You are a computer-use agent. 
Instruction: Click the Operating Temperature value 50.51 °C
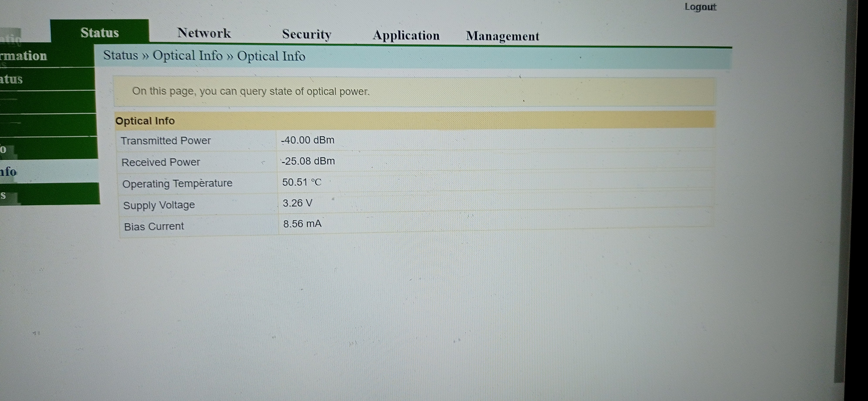click(302, 182)
